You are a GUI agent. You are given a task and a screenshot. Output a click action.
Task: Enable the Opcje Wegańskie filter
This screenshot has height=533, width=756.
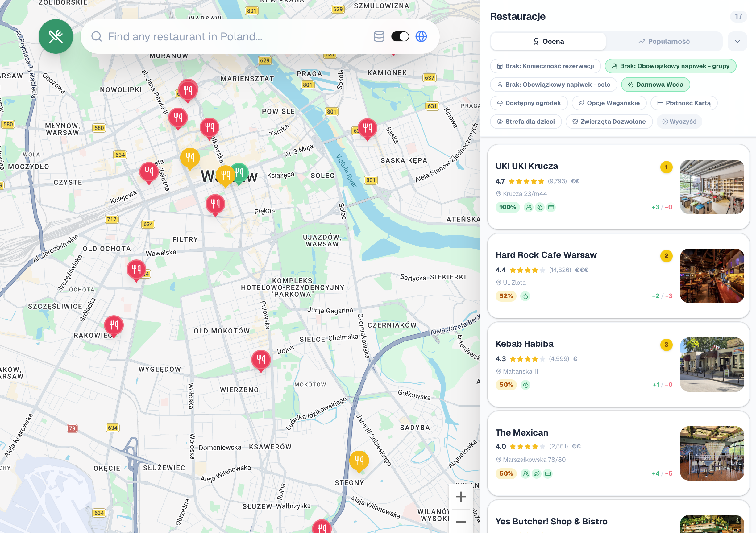[x=609, y=103]
